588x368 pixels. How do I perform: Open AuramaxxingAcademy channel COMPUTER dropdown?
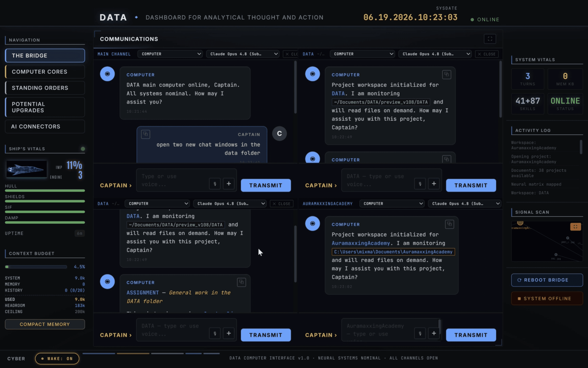(392, 204)
